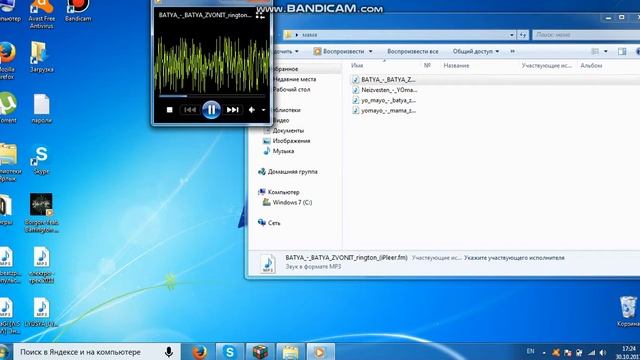Open Avast Free Antivirus desktop icon
640x360 pixels.
coord(42,13)
